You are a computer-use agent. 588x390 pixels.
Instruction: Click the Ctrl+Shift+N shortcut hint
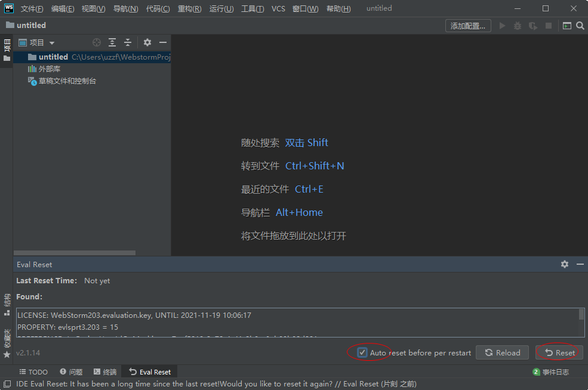[315, 166]
